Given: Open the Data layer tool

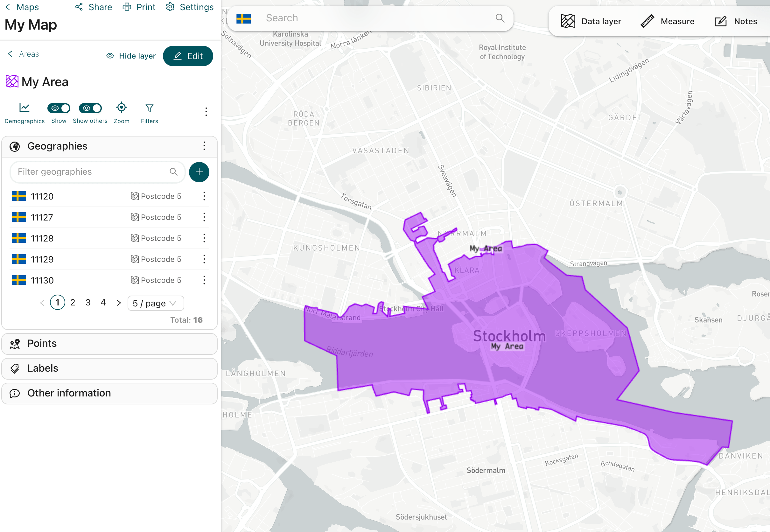Looking at the screenshot, I should (591, 21).
